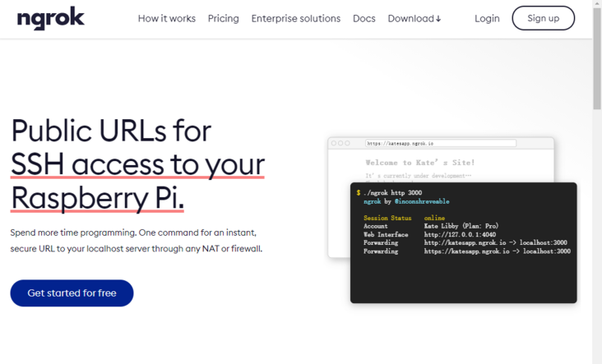Click the 'Public URLs for' headline

coord(111,131)
